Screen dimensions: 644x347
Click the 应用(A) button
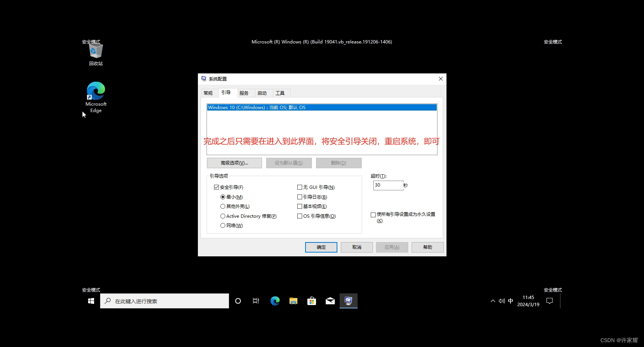(392, 247)
